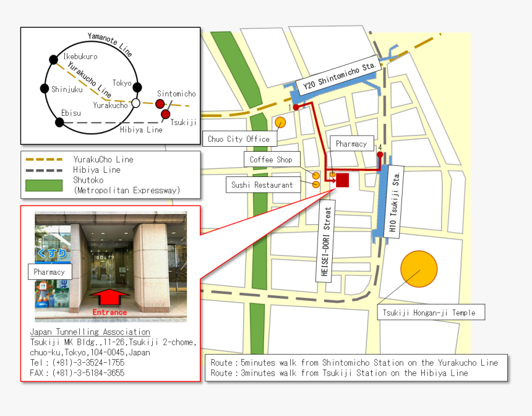Click the HEISEI-DORI Street label

point(326,241)
